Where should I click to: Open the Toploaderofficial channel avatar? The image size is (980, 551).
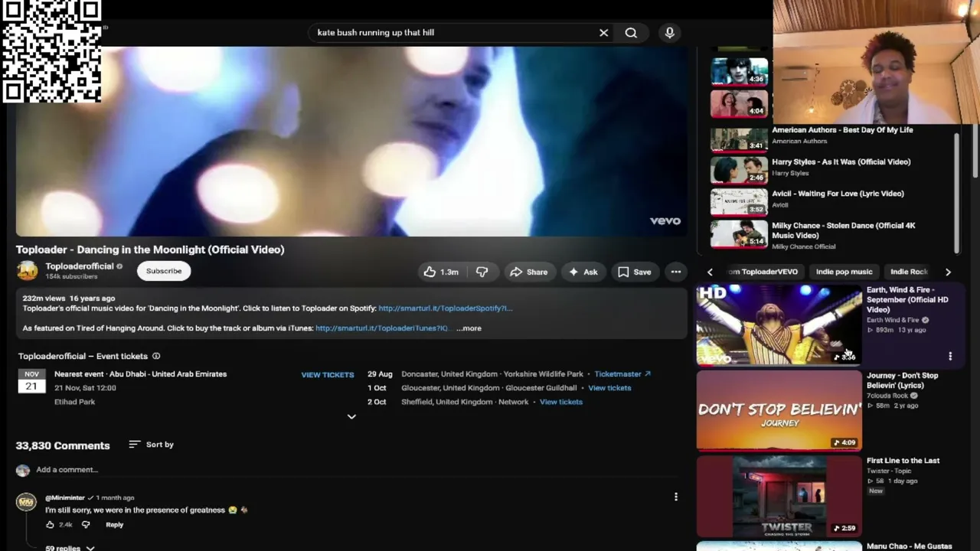click(x=27, y=271)
